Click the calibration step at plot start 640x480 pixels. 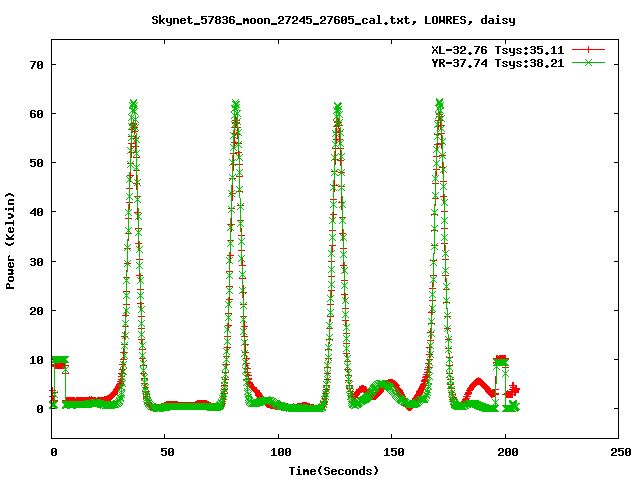pos(60,361)
